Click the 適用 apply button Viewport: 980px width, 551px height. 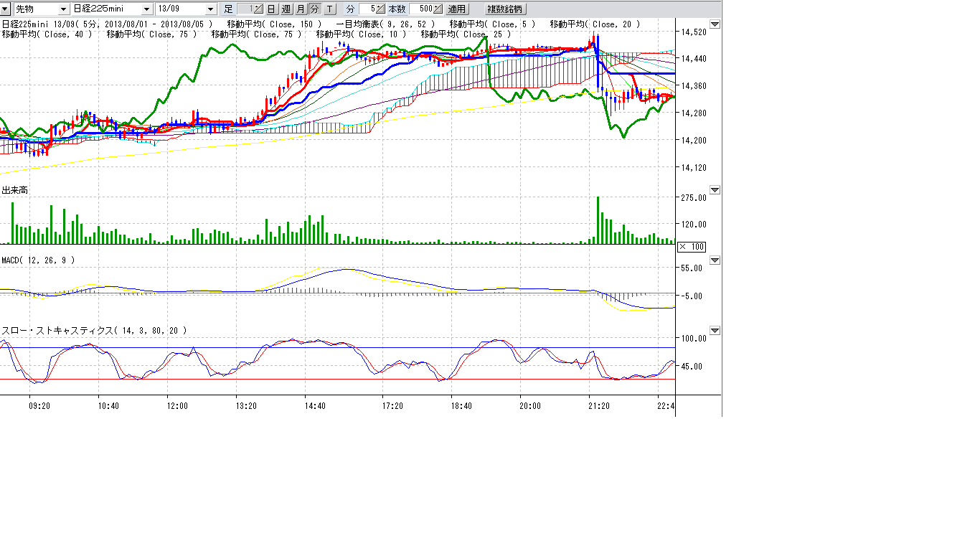pyautogui.click(x=457, y=9)
